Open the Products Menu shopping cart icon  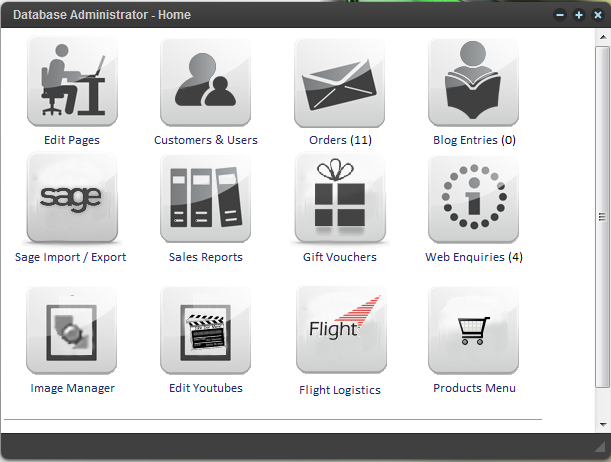click(x=473, y=330)
